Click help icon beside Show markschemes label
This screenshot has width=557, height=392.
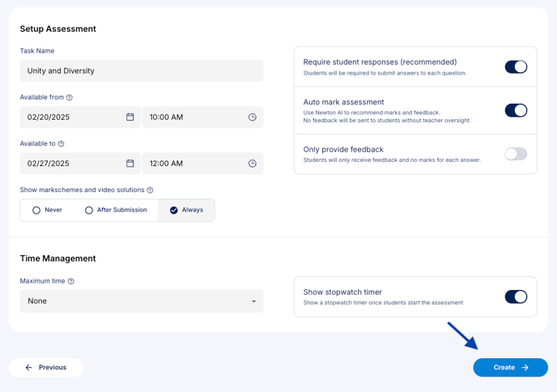151,190
